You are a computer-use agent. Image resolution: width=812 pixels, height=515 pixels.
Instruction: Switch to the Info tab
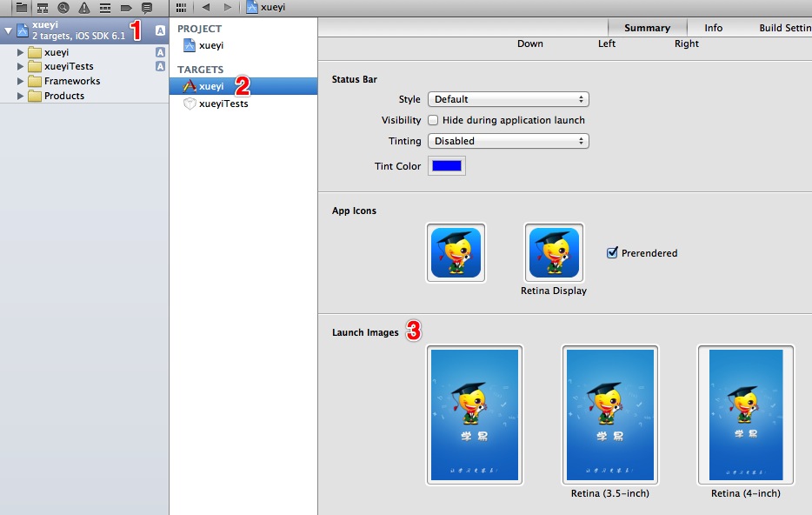[x=713, y=28]
